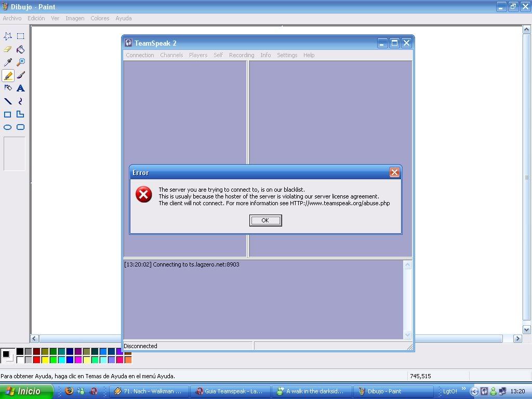Choose the straight Line tool
The width and height of the screenshot is (532, 399).
coord(8,101)
